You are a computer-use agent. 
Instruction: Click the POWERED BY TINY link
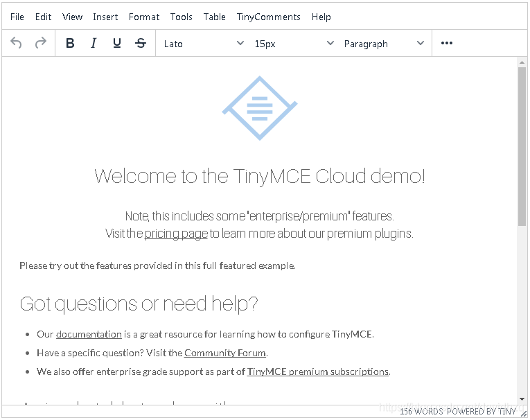[x=482, y=412]
